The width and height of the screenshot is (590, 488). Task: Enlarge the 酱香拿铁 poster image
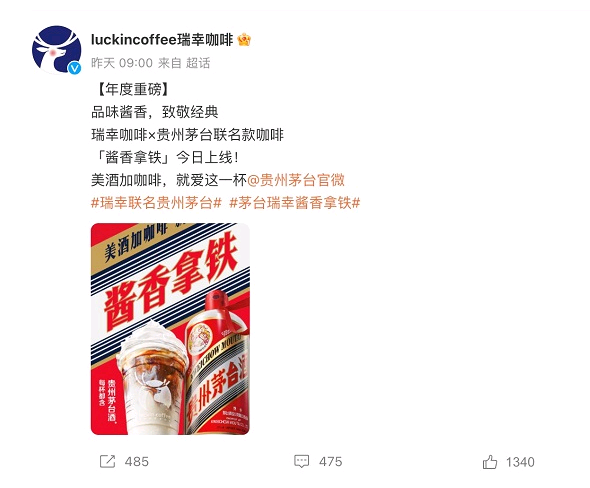coord(170,329)
